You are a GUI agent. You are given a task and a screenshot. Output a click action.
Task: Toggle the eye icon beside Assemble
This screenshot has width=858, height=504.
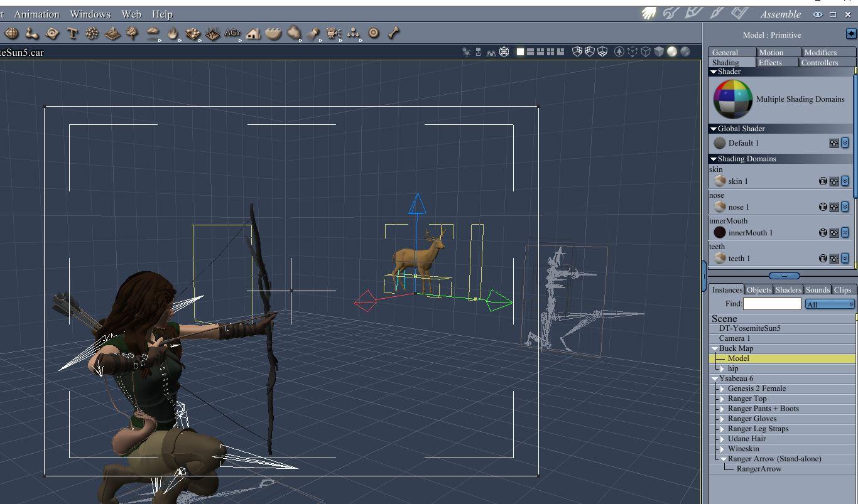point(818,14)
